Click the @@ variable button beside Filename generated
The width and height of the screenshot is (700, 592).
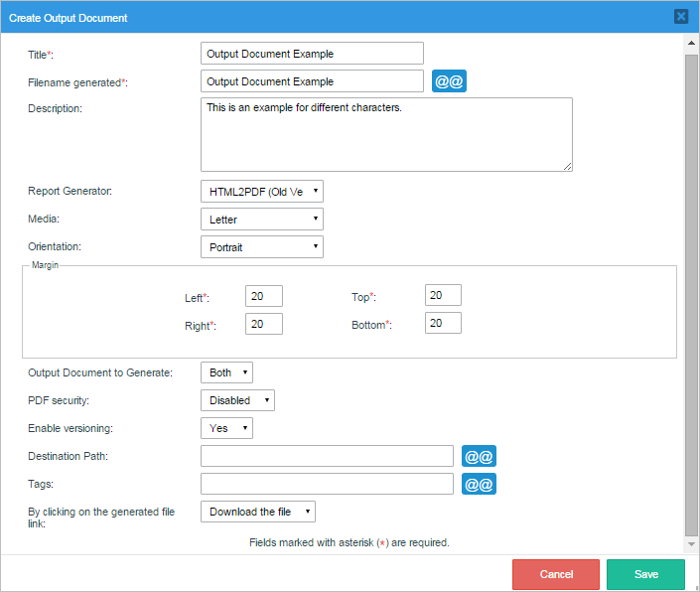[449, 81]
